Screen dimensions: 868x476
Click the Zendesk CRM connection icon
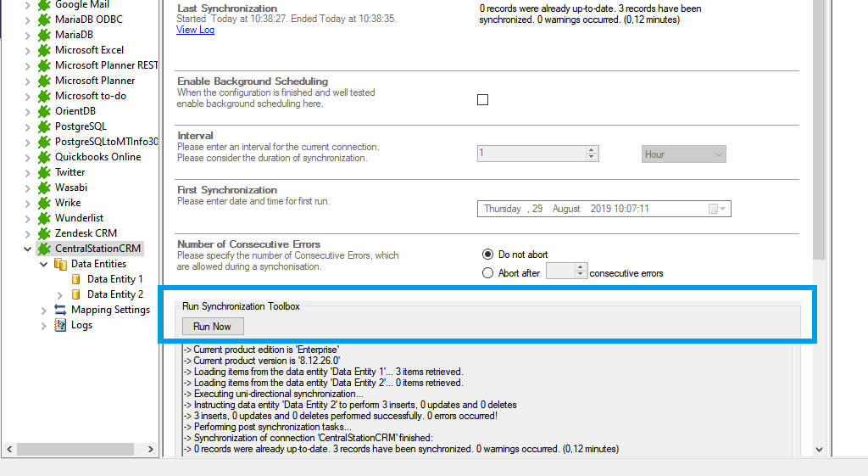click(44, 233)
